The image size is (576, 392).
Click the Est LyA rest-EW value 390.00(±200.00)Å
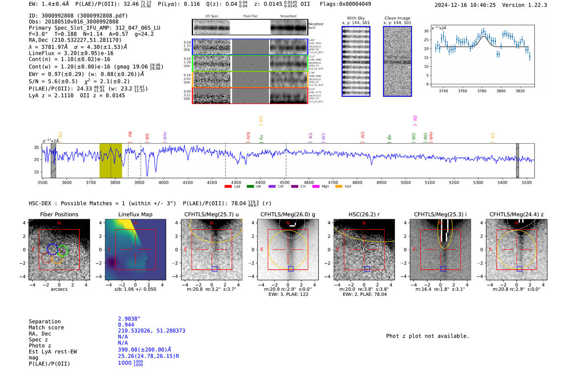point(144,350)
